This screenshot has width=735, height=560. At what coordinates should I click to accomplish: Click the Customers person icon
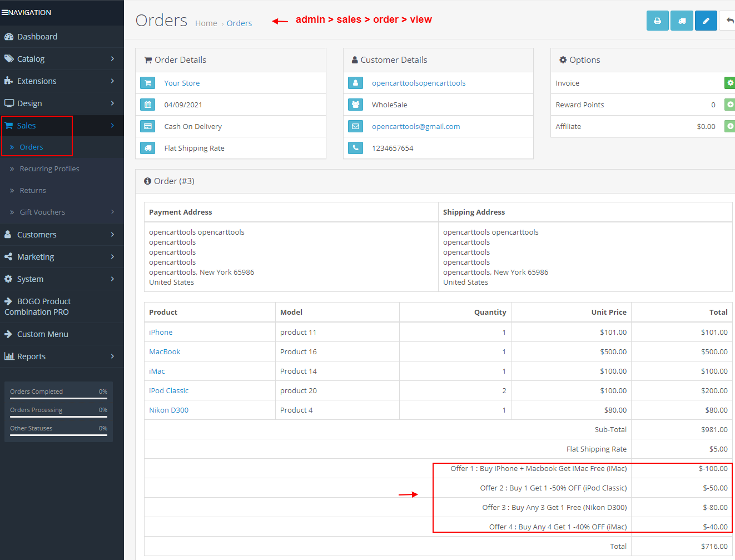8,235
